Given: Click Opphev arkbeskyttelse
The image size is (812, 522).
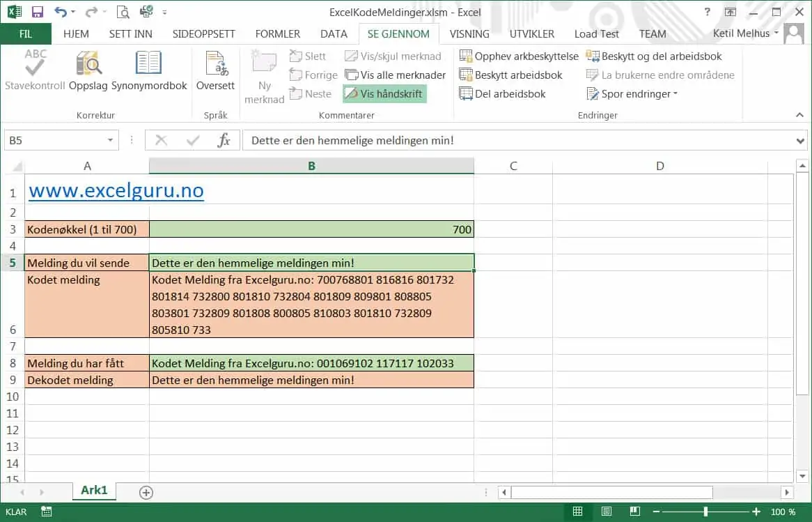Looking at the screenshot, I should click(x=519, y=56).
